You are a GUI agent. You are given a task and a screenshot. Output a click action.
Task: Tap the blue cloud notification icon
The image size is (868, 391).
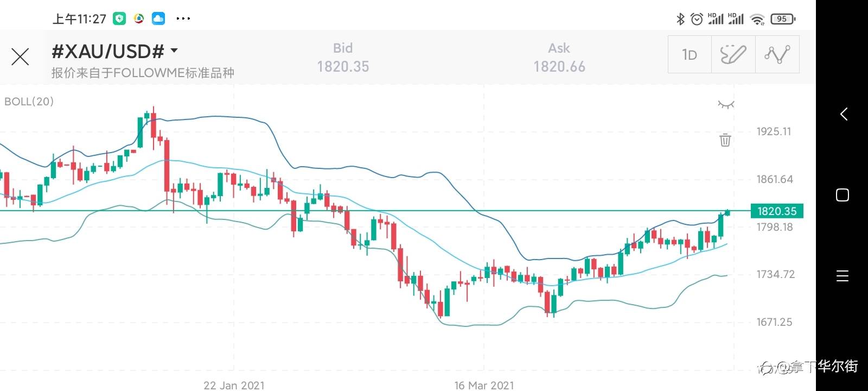coord(158,19)
